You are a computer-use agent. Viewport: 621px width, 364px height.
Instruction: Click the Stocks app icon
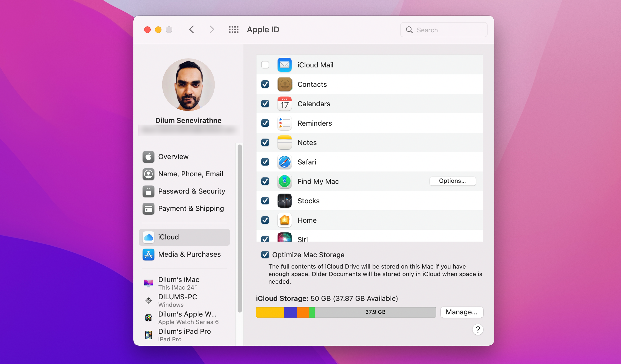coord(284,201)
